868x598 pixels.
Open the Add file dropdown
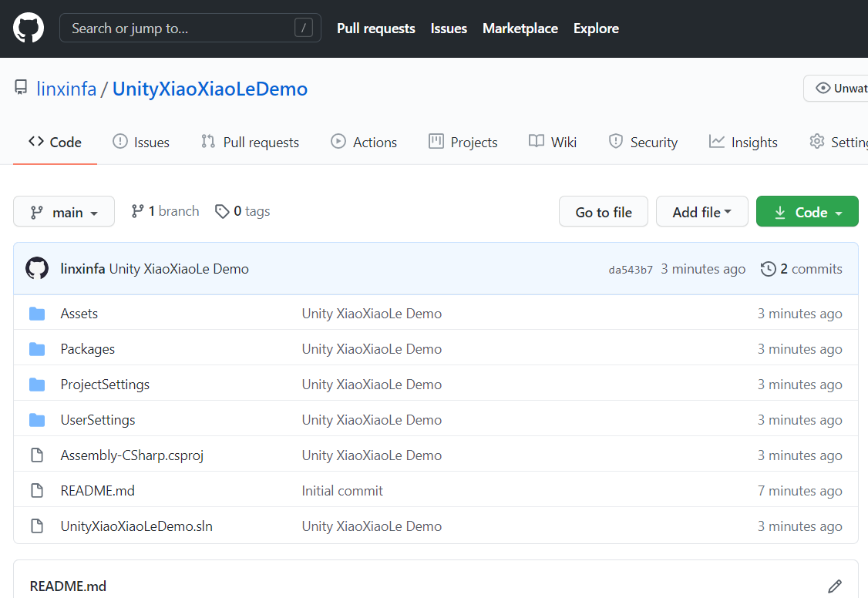tap(702, 211)
